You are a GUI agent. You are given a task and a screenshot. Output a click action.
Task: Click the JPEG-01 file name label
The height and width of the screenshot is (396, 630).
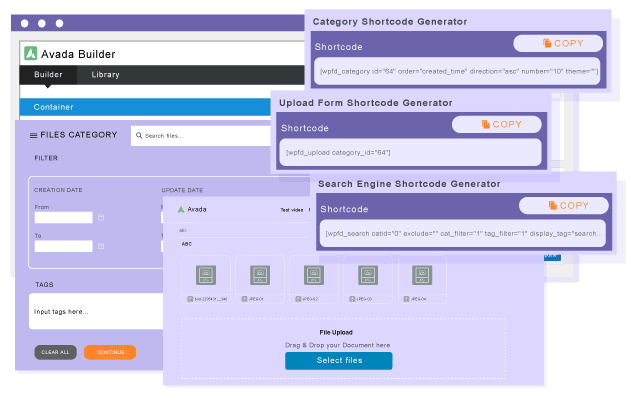point(256,299)
